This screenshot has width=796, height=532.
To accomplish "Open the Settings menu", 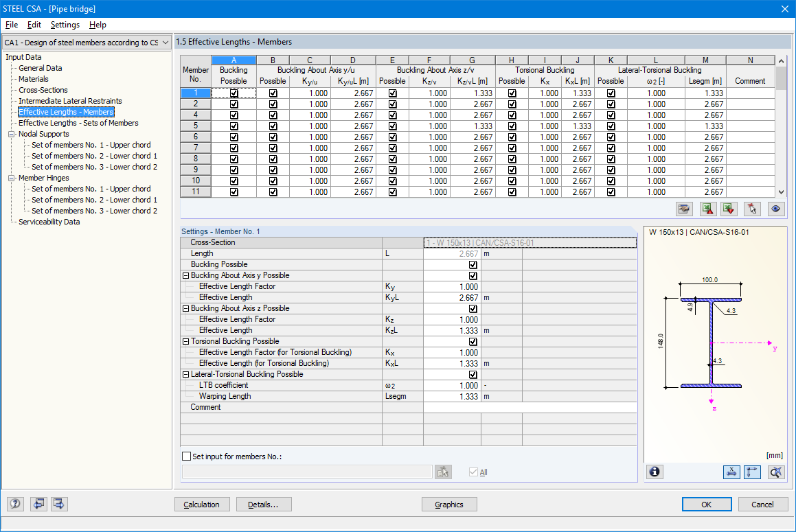I will tap(65, 25).
